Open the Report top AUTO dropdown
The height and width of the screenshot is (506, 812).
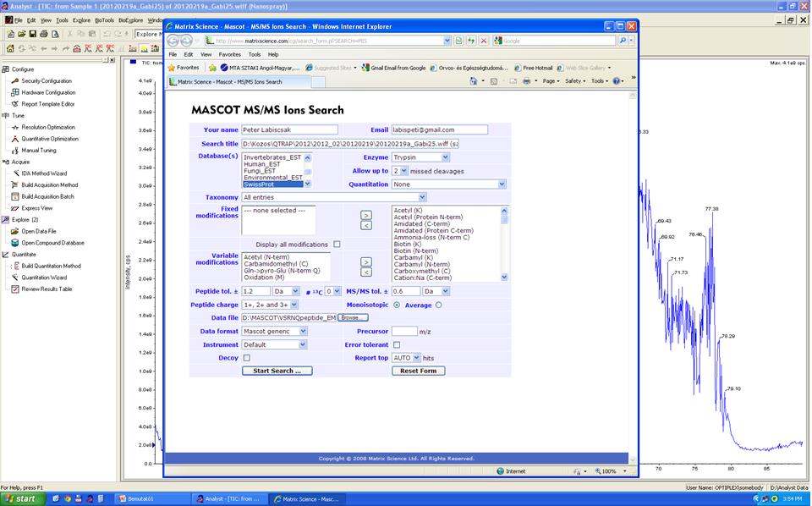406,358
